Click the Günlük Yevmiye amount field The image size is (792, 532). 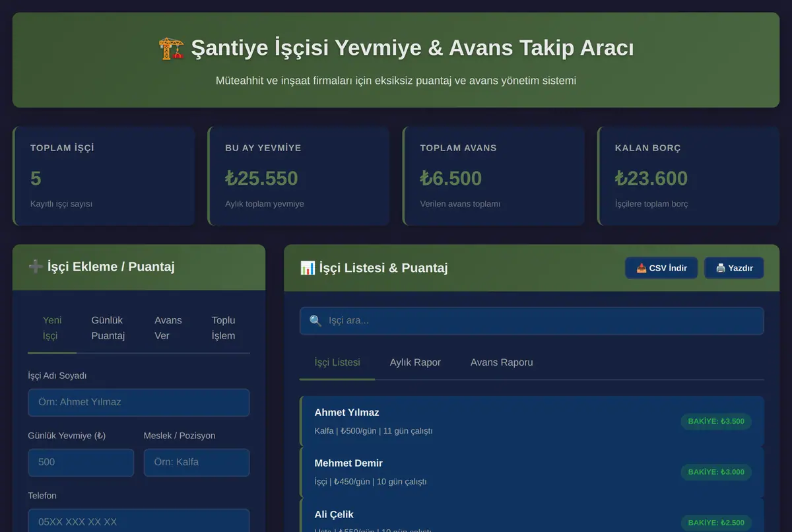click(81, 463)
